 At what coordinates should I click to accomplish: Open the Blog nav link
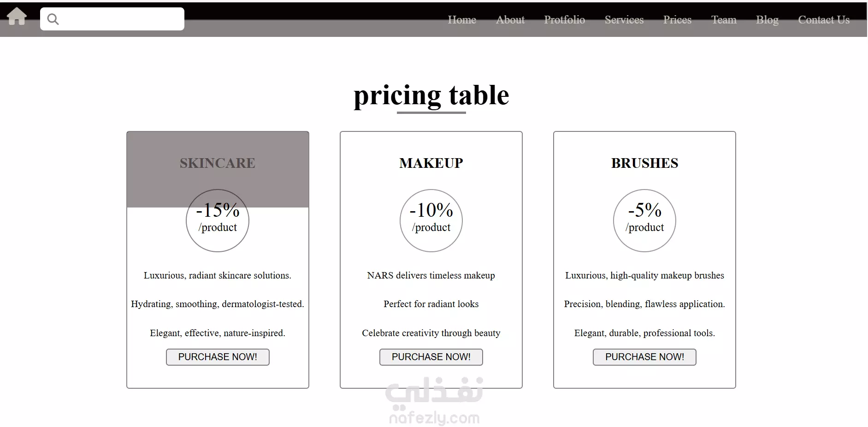pyautogui.click(x=767, y=20)
